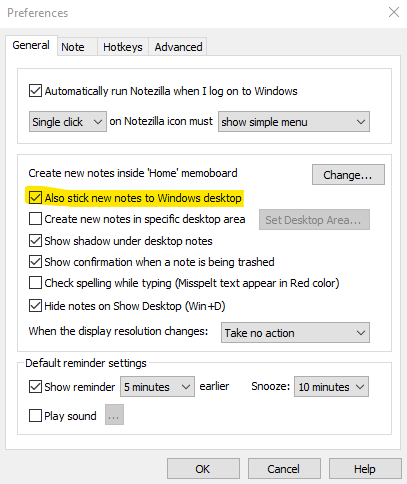Open the Snooze 10 minutes dropdown
The image size is (407, 484).
click(331, 387)
